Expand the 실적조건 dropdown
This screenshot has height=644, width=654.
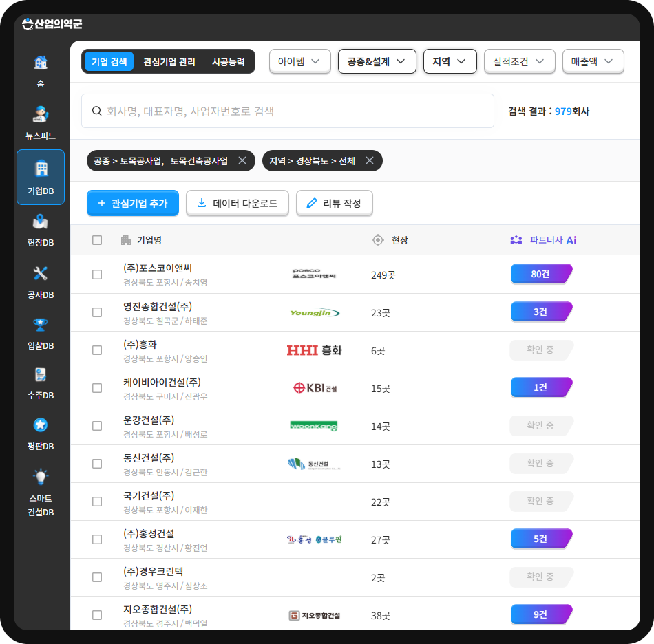[519, 61]
